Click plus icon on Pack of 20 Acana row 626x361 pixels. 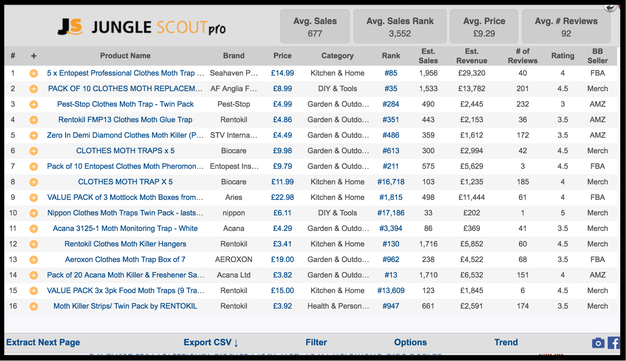(x=34, y=275)
